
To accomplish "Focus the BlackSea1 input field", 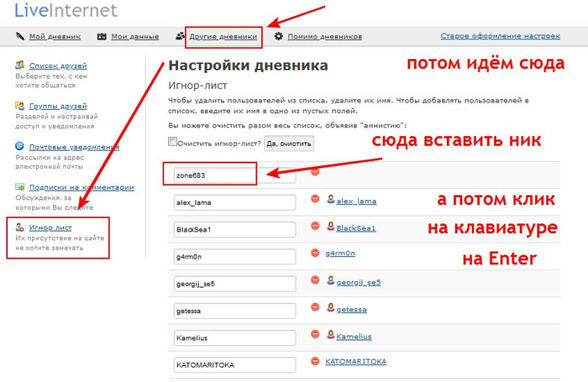I will tap(234, 229).
